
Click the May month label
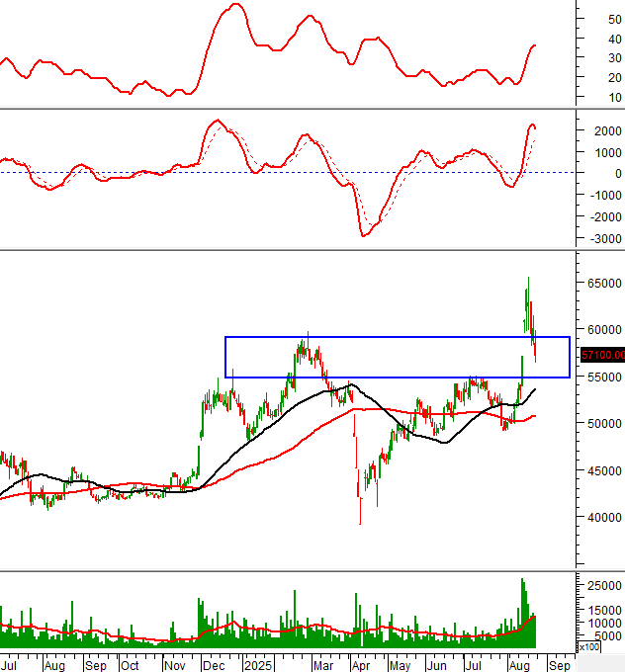click(400, 665)
